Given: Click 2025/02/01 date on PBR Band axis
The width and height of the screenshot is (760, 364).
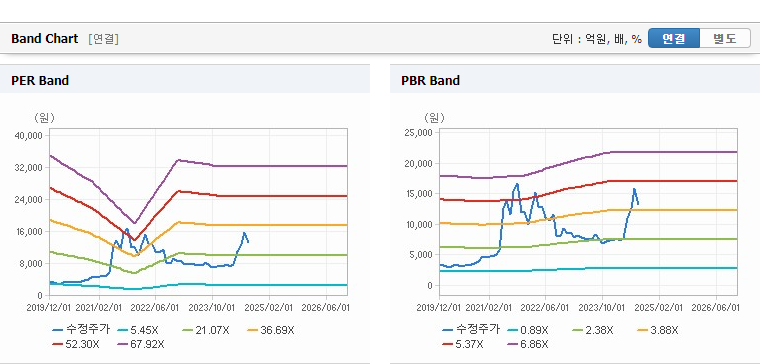Looking at the screenshot, I should point(659,308).
